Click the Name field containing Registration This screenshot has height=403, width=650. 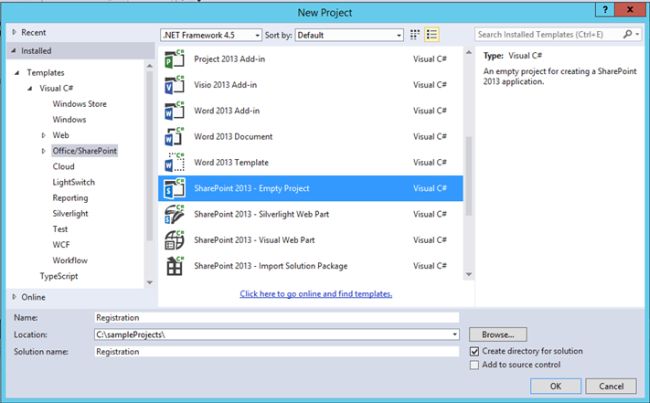tap(276, 318)
